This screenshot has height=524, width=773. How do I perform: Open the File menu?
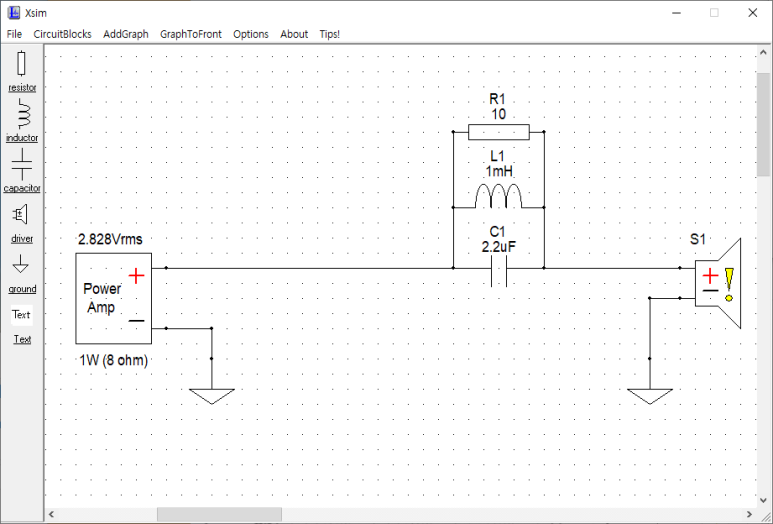point(14,34)
